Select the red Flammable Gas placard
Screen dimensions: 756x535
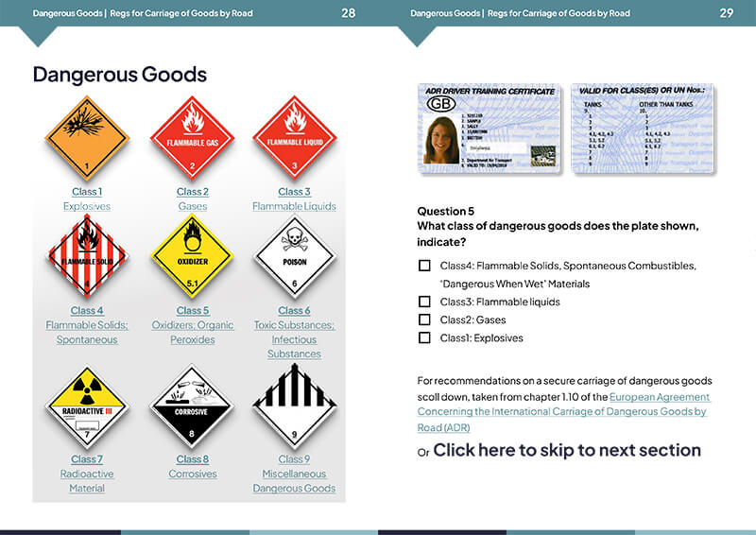click(x=193, y=138)
